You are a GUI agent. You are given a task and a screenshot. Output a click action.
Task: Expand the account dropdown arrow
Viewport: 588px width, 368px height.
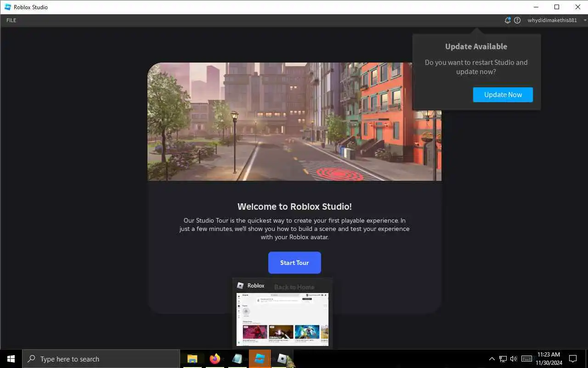(x=585, y=20)
